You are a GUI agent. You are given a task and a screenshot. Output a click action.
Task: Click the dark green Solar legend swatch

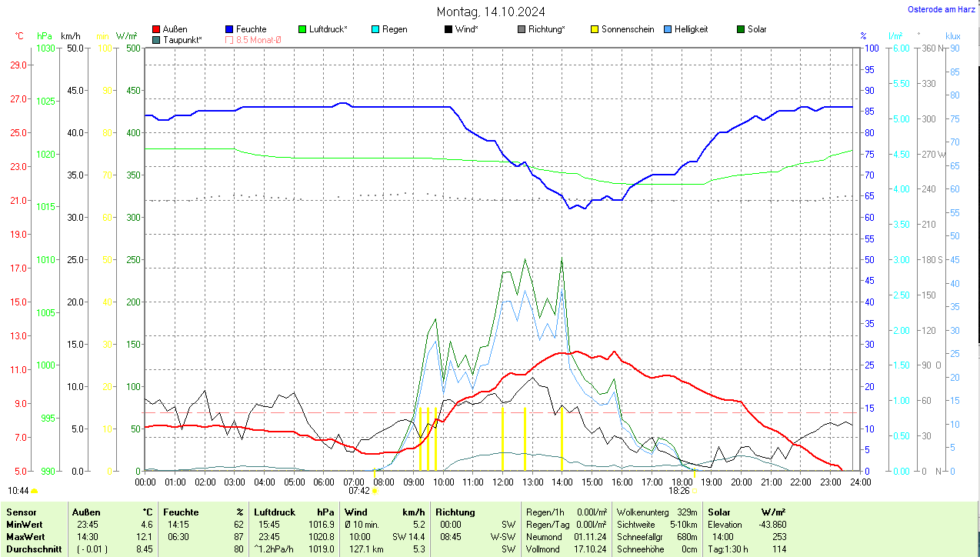pos(741,29)
